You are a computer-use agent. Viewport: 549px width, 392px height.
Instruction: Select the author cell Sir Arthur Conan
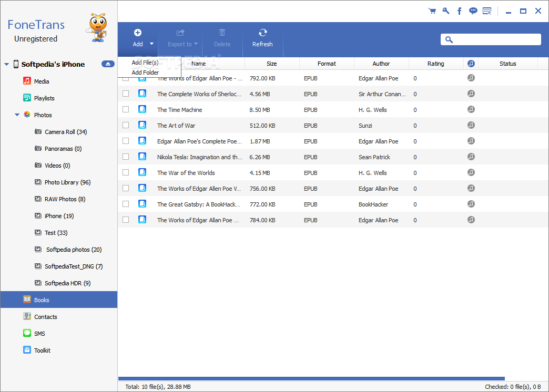coord(382,94)
